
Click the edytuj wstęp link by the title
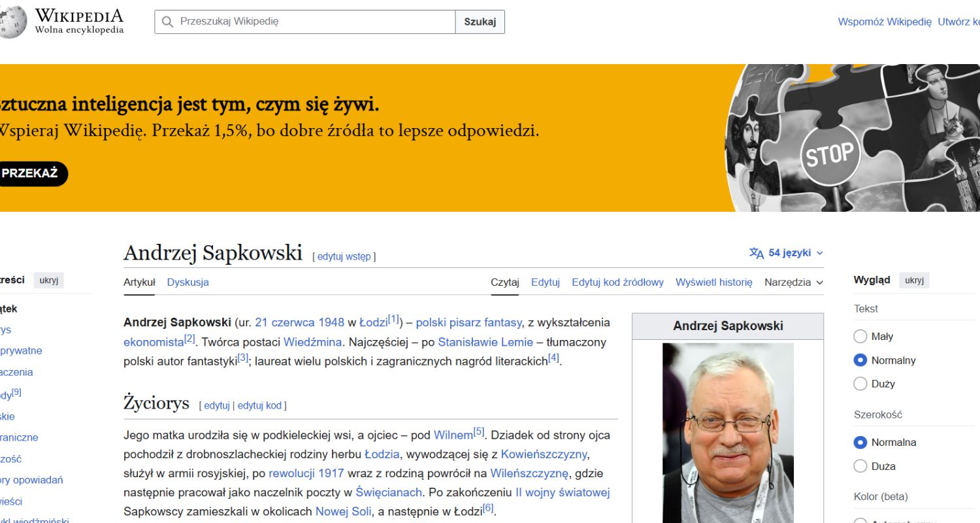click(345, 256)
